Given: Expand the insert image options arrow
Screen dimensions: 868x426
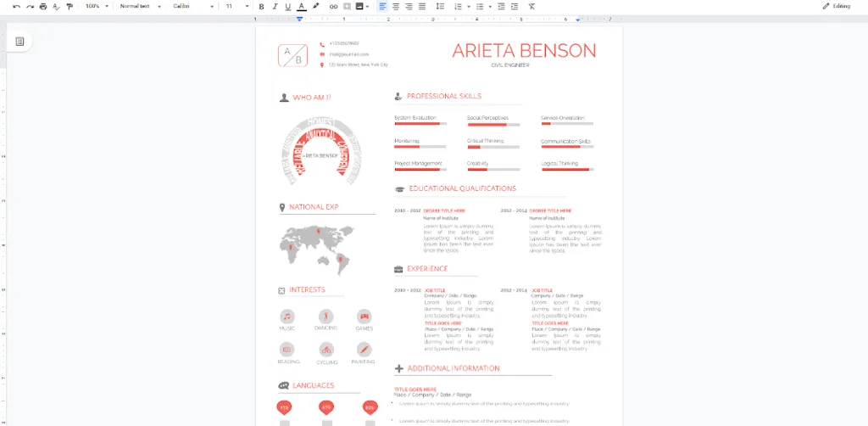Looking at the screenshot, I should [367, 7].
